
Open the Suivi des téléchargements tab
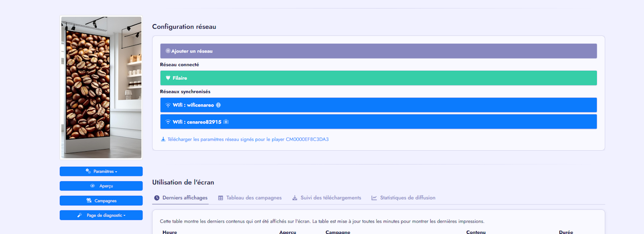coord(327,198)
